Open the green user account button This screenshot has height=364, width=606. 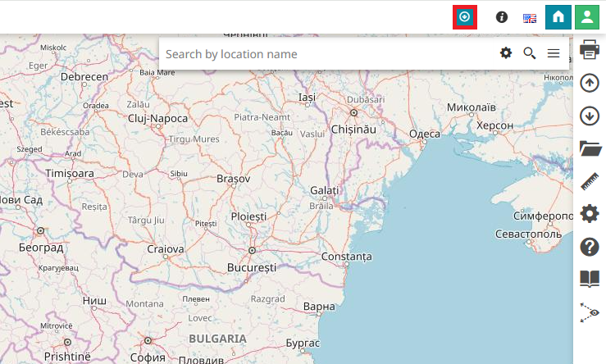tap(585, 17)
